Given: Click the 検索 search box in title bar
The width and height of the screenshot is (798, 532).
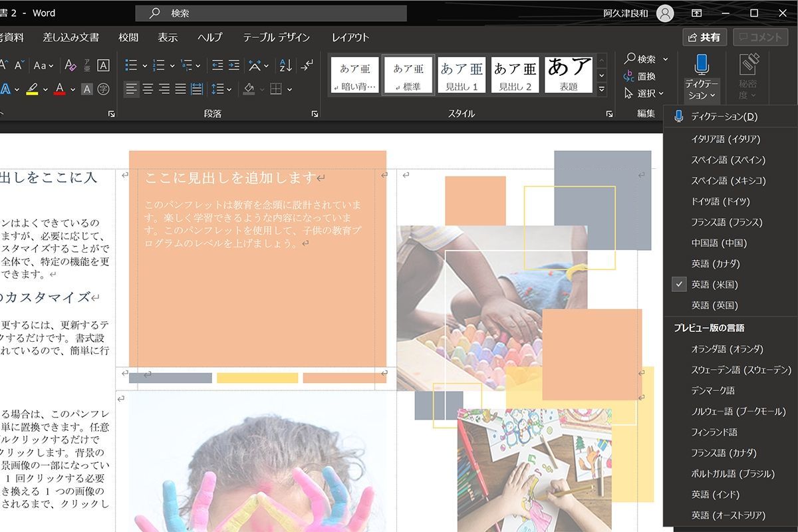Looking at the screenshot, I should click(271, 13).
